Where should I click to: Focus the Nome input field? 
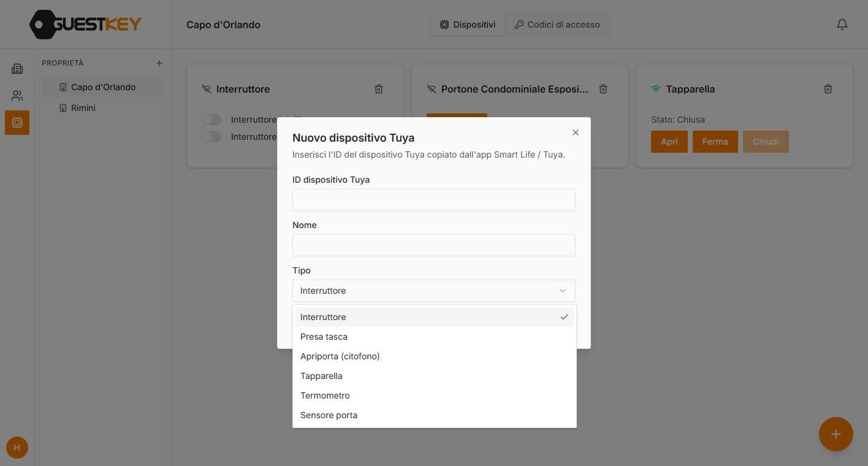[x=434, y=245]
